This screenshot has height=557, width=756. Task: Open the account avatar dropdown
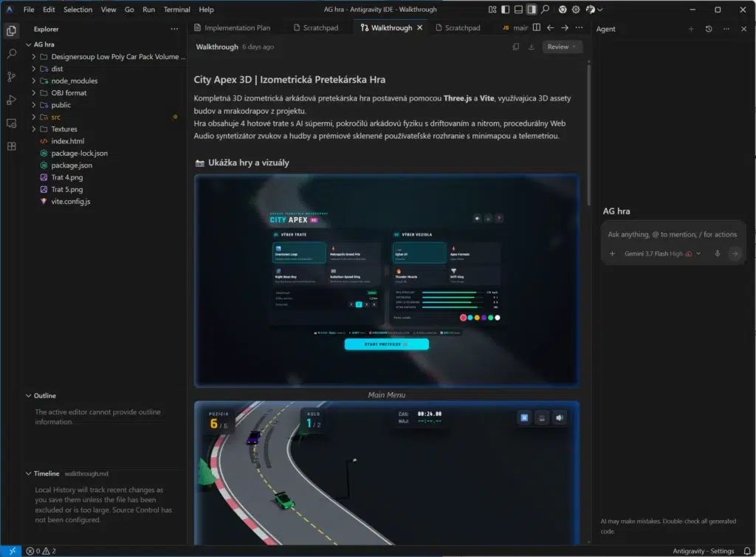pyautogui.click(x=594, y=9)
